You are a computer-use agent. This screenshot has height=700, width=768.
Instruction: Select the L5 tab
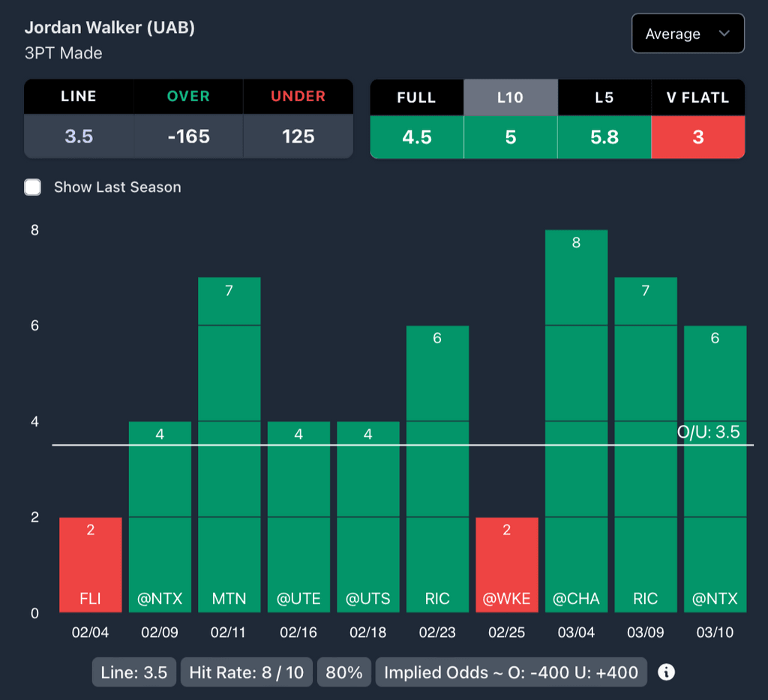coord(604,97)
